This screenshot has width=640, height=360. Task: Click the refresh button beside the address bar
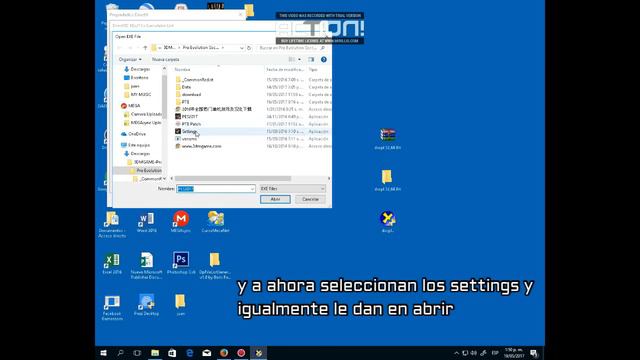coord(249,48)
